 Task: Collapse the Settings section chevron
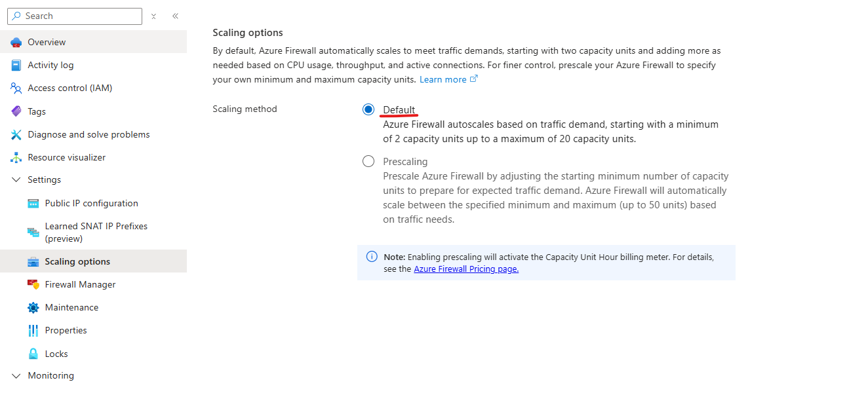16,180
